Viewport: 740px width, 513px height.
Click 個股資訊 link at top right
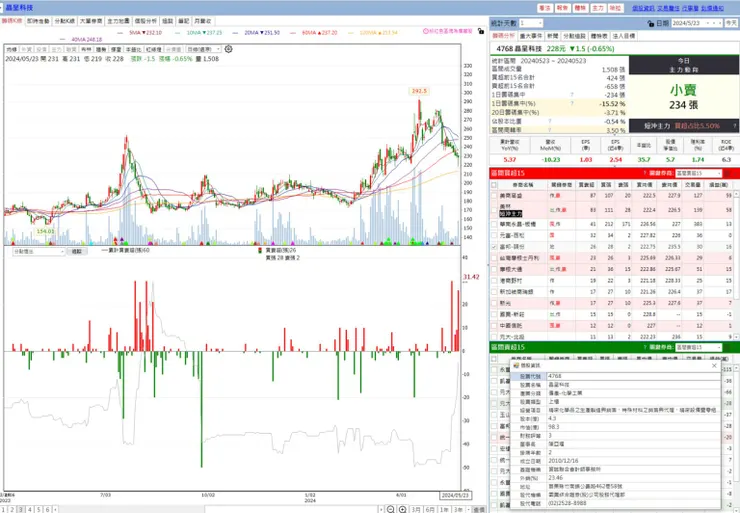tap(643, 8)
